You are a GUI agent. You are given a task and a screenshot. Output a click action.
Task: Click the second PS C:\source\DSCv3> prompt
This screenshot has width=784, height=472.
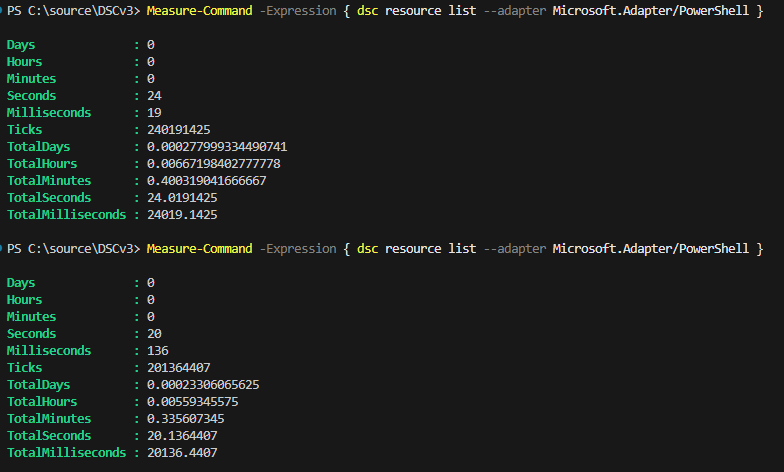point(72,248)
